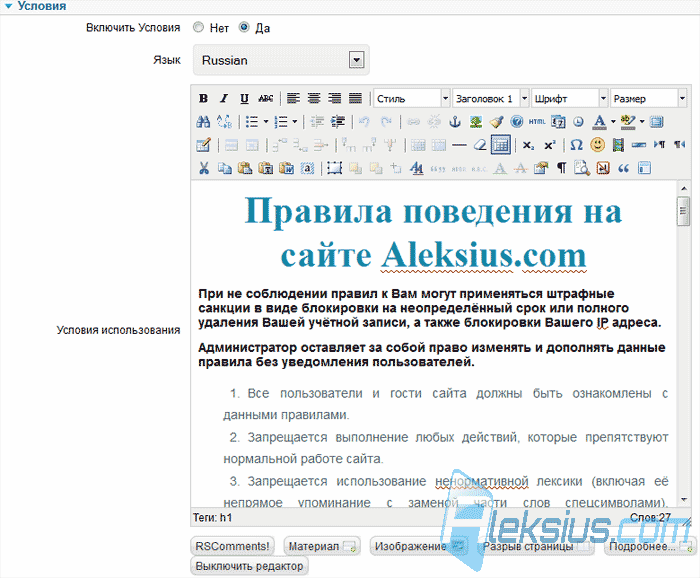Image resolution: width=700 pixels, height=578 pixels.
Task: Insert an emoticon smiley
Action: click(598, 145)
